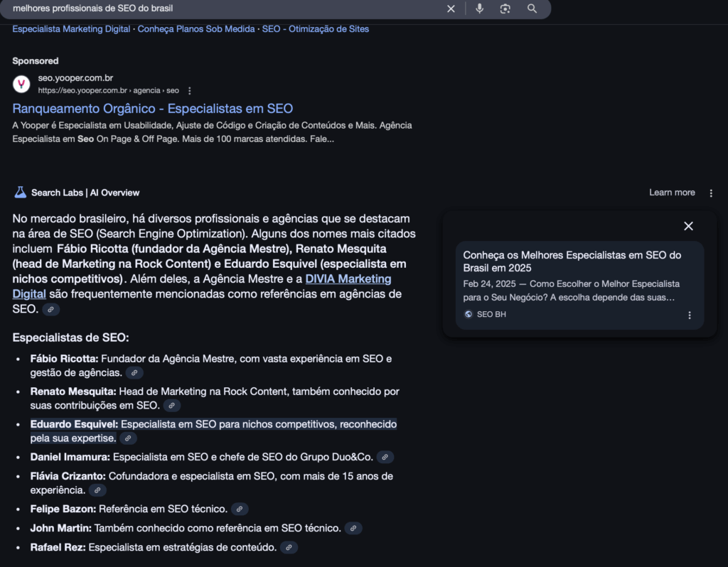This screenshot has width=728, height=567.
Task: Click the name Rafael Rez in the list
Action: pos(58,547)
